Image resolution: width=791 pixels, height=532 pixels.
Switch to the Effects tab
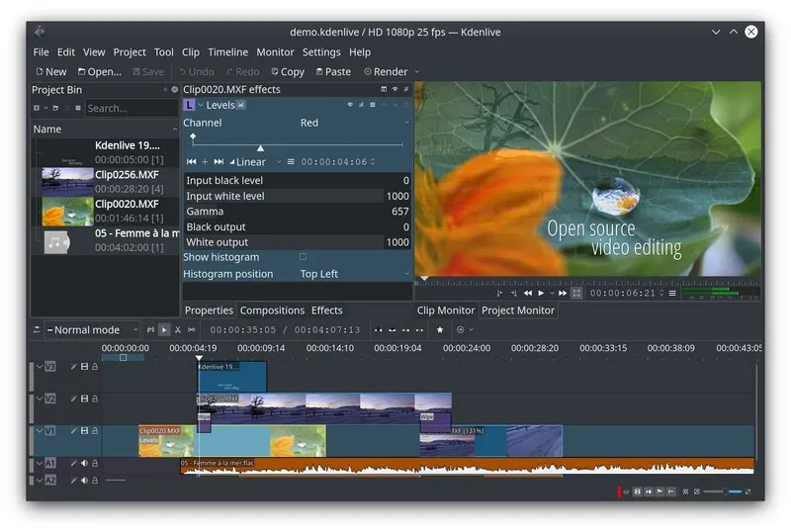point(327,310)
